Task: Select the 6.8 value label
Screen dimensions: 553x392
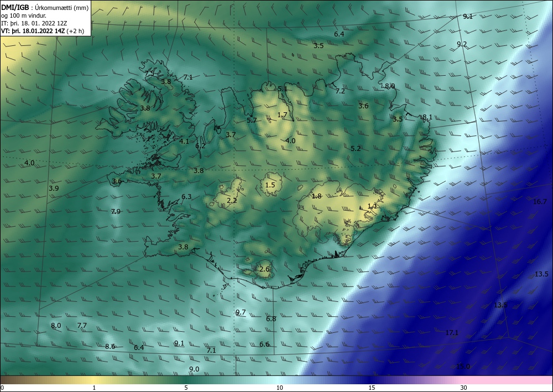Action: (271, 318)
